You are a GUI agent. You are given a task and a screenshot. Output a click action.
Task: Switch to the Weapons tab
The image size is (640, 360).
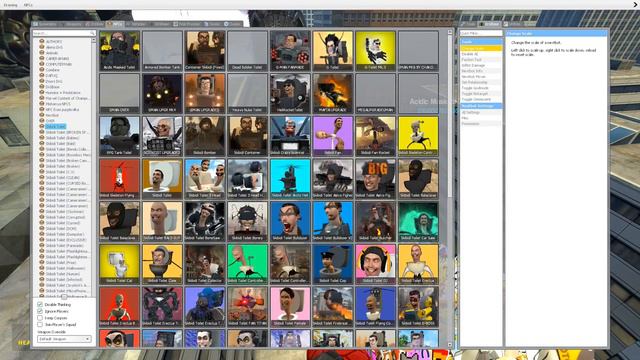(x=71, y=24)
